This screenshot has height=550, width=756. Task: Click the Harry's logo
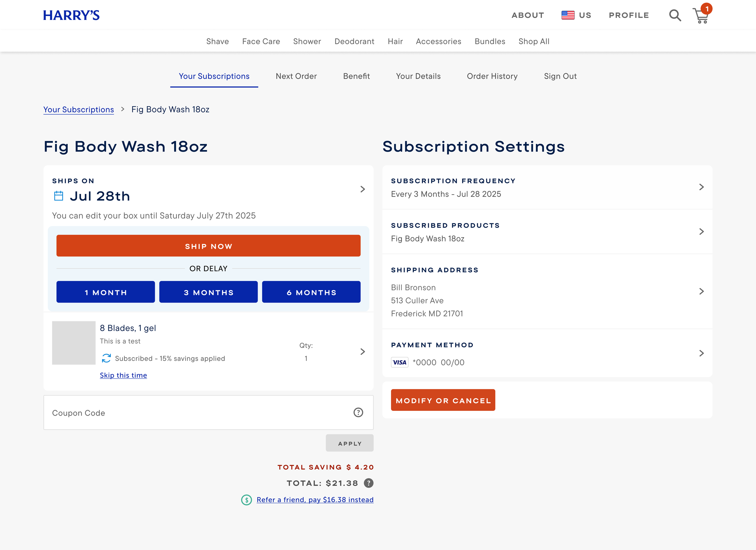click(x=71, y=15)
